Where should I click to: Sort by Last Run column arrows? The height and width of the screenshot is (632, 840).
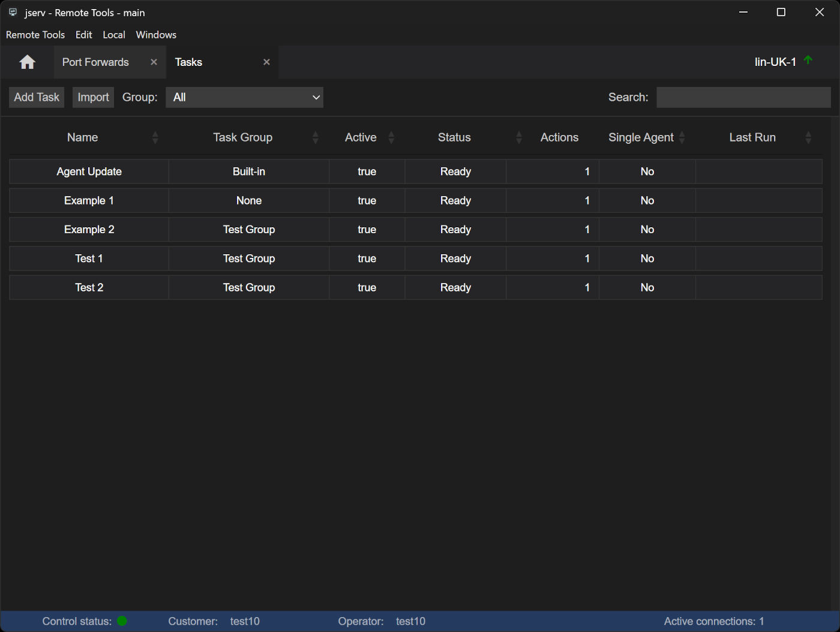tap(808, 138)
